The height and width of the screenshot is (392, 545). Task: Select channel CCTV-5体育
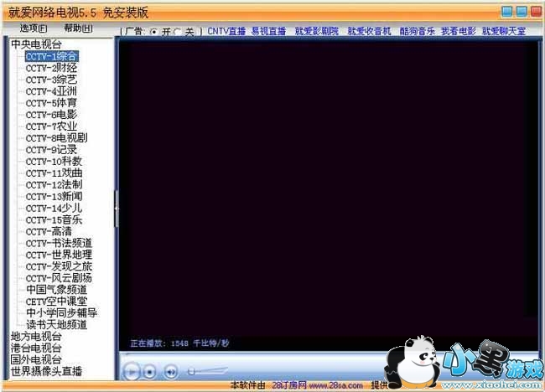point(51,103)
